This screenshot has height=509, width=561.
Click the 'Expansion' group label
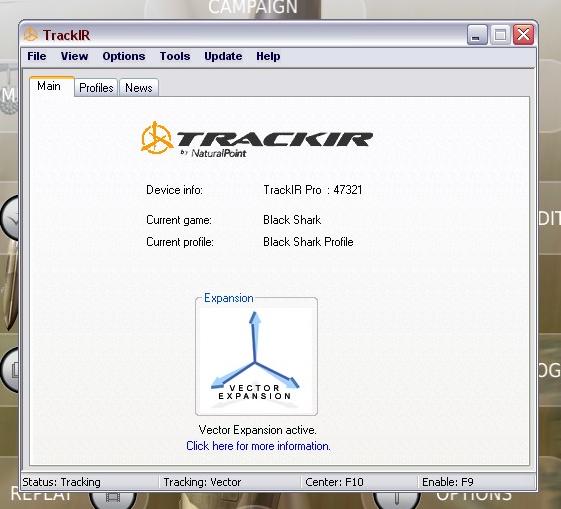pos(229,298)
